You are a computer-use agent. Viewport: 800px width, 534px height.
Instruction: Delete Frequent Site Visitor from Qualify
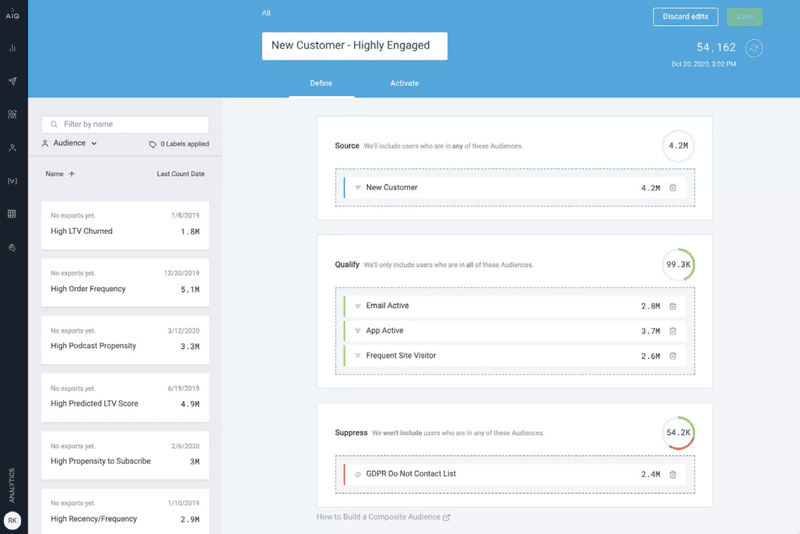[x=673, y=356]
